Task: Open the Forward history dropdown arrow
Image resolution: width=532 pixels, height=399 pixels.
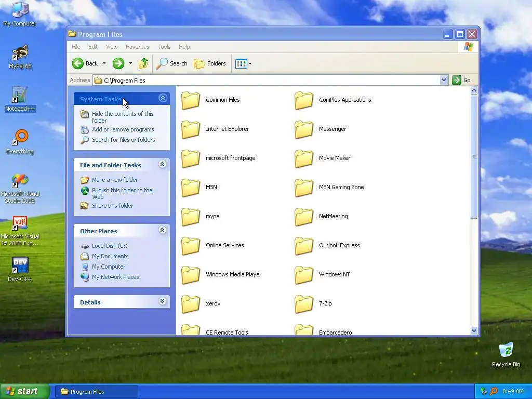Action: pos(130,63)
